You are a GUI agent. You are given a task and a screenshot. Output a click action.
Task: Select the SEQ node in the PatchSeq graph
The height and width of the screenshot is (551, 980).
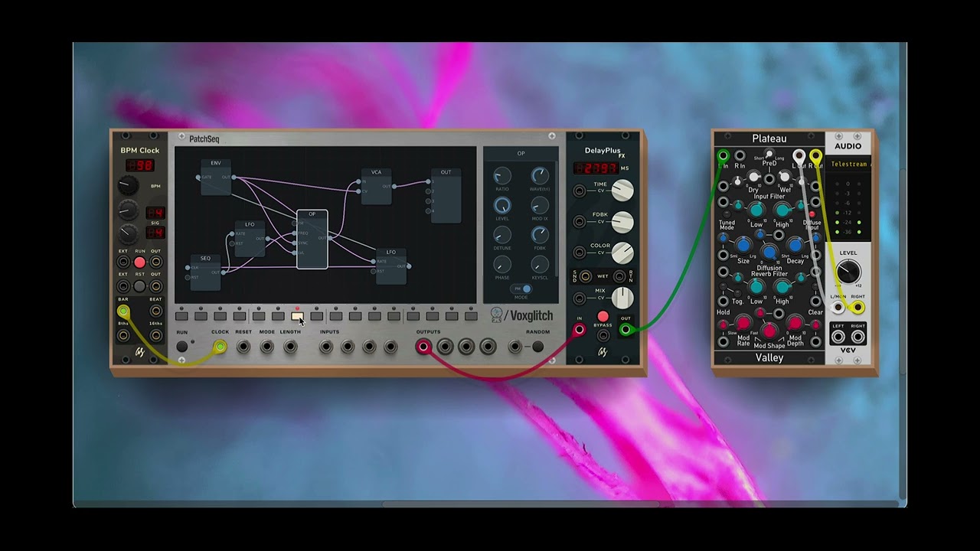click(205, 272)
